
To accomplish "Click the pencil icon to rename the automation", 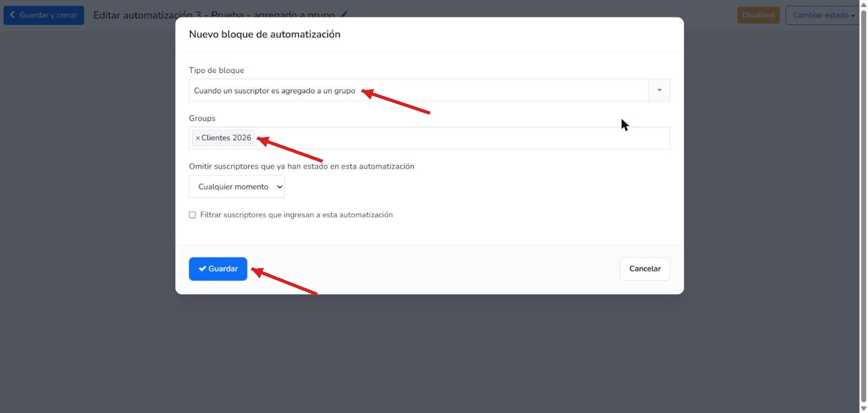I will click(x=344, y=14).
